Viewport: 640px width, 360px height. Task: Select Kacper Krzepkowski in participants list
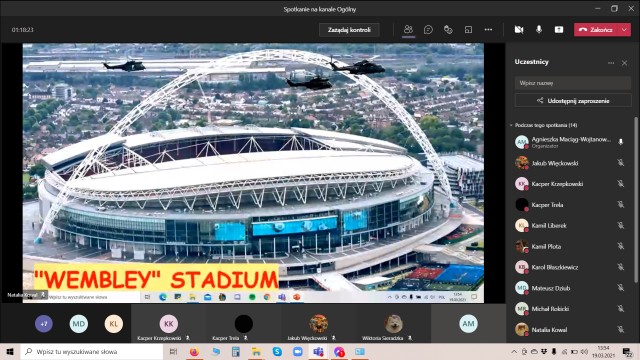pyautogui.click(x=571, y=184)
